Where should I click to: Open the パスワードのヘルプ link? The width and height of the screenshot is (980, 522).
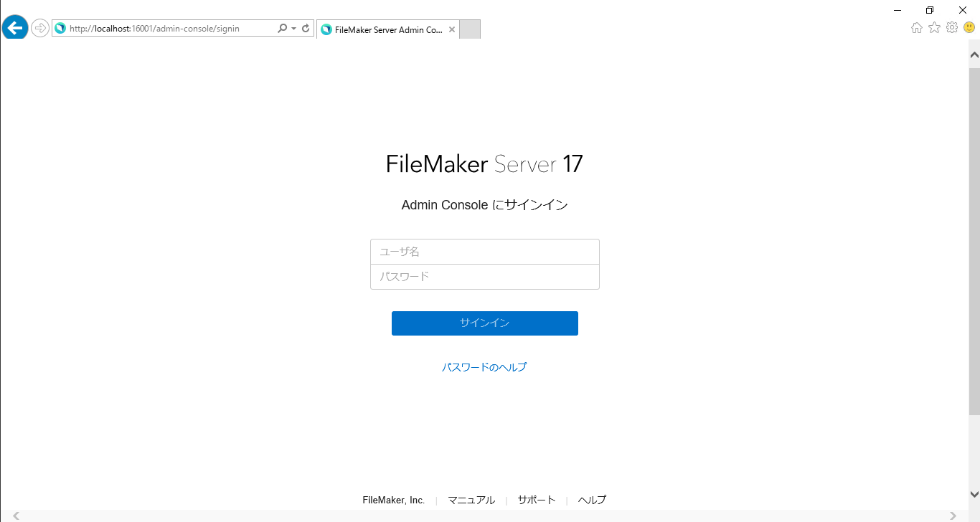(x=484, y=366)
